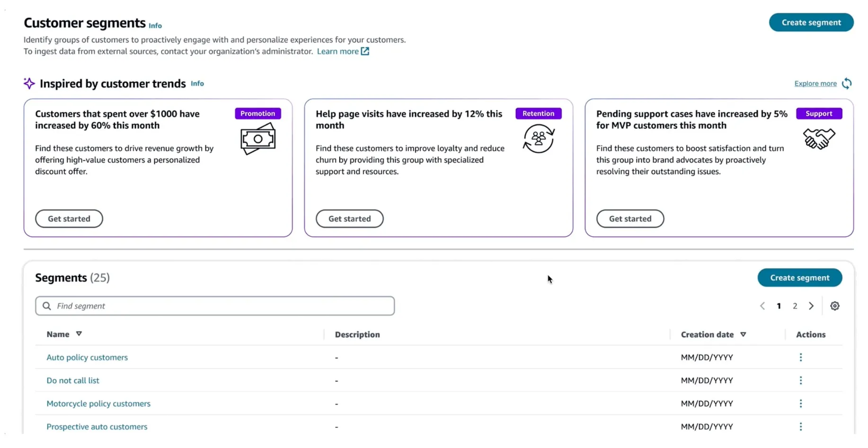Screen dimensions: 868x448
Task: Go to next page with right chevron
Action: 811,306
